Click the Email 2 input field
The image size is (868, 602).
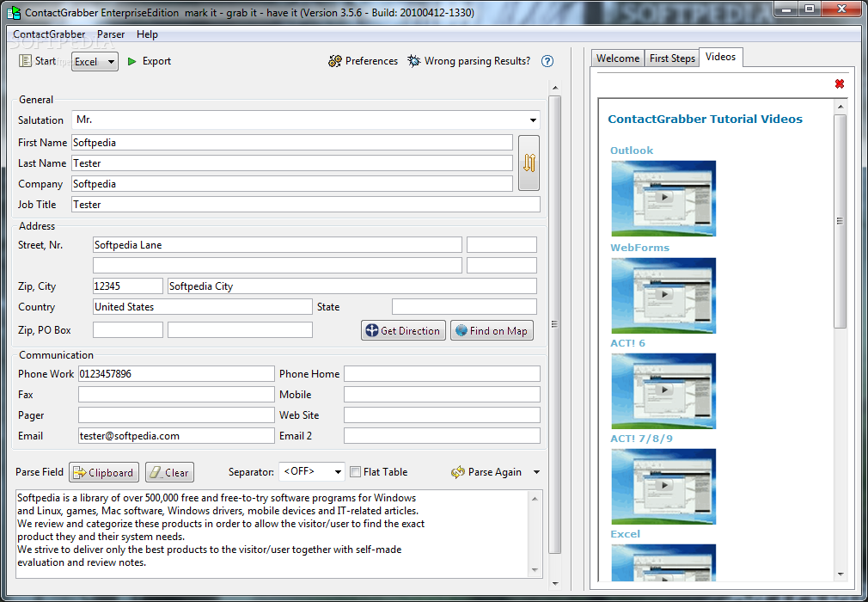442,436
